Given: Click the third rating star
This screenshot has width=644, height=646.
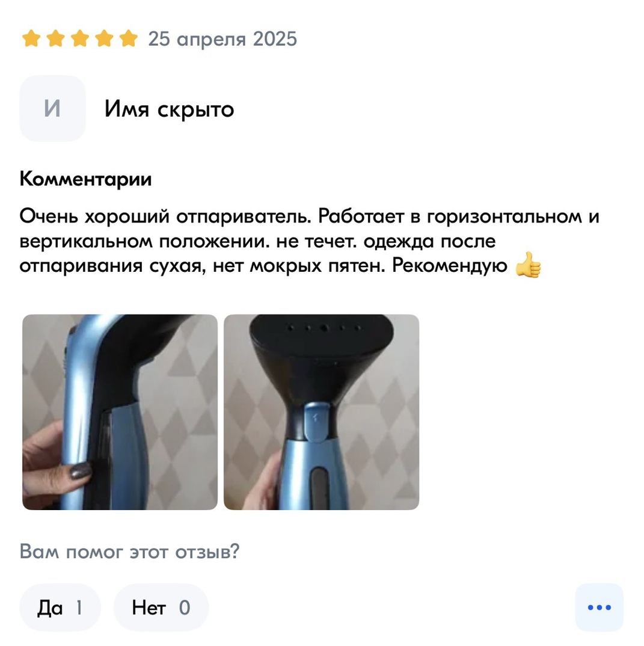Looking at the screenshot, I should (80, 38).
